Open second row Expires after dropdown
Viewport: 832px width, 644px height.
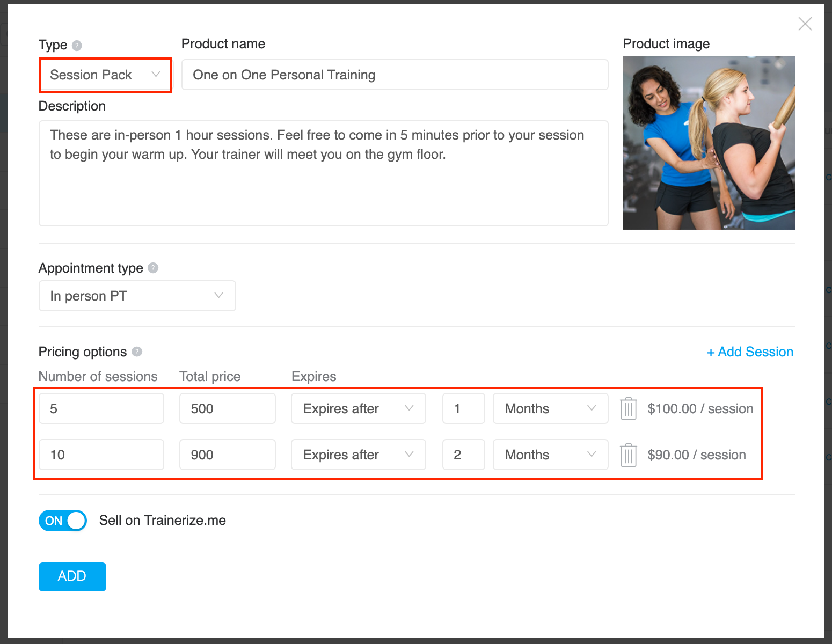click(x=358, y=455)
